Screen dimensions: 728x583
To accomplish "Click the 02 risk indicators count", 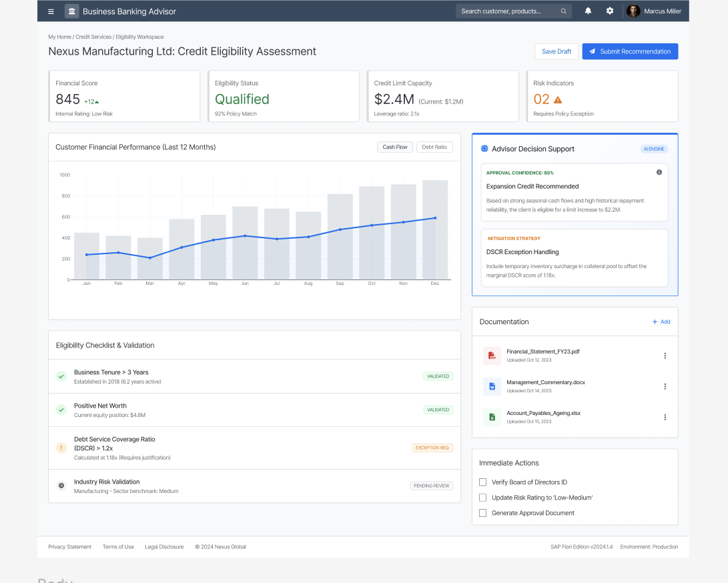I will click(541, 99).
